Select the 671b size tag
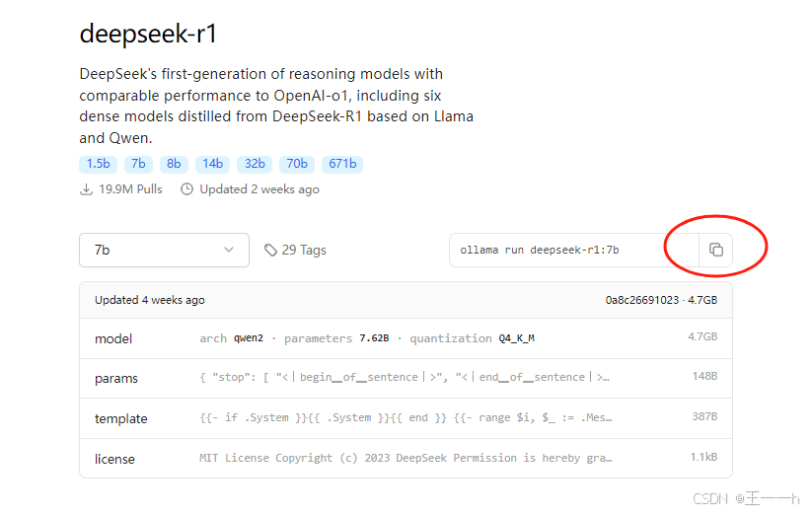This screenshot has width=812, height=514. [x=342, y=164]
